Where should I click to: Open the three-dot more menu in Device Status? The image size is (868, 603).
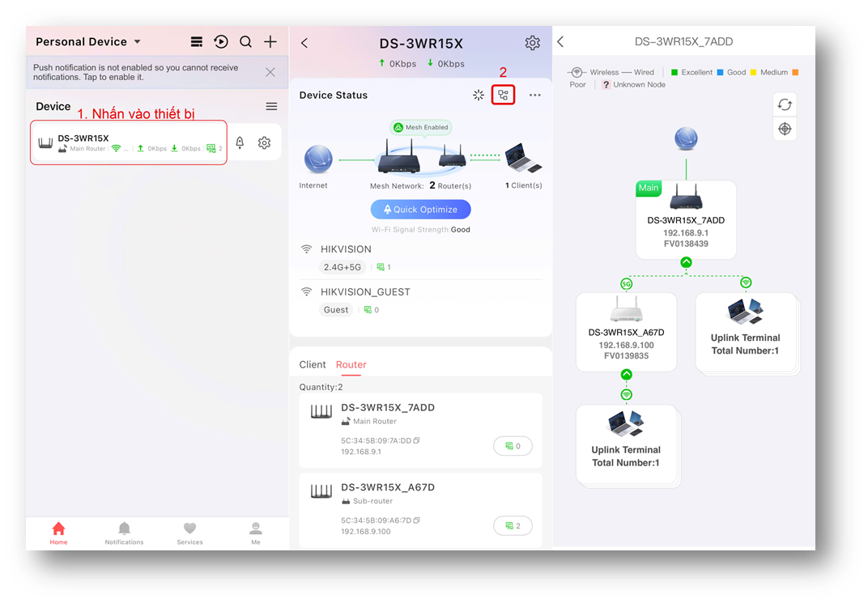(534, 96)
